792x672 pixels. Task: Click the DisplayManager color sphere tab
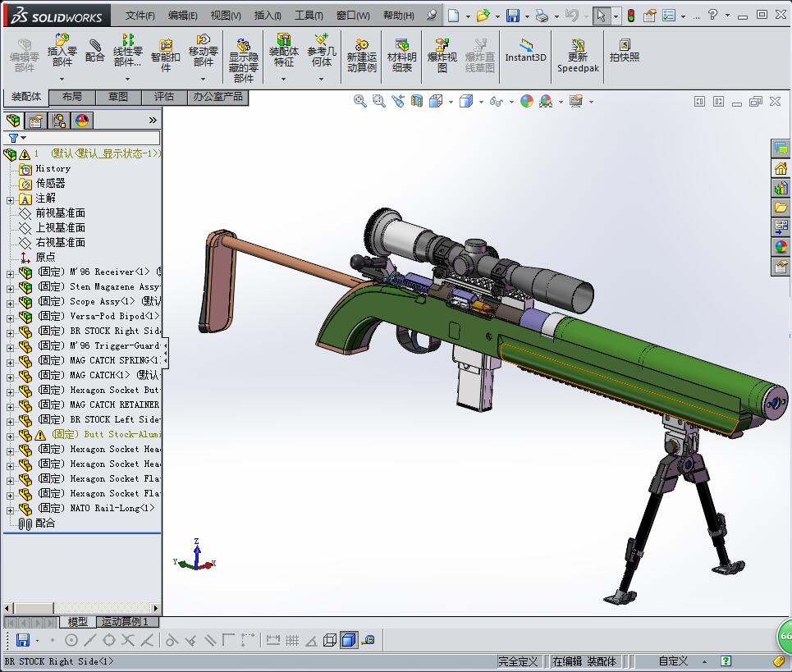coord(82,121)
